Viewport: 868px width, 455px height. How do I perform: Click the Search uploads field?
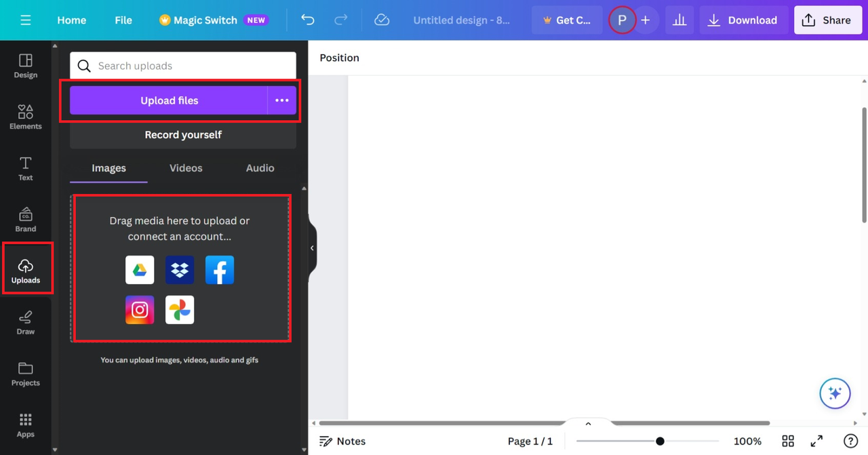pyautogui.click(x=183, y=66)
